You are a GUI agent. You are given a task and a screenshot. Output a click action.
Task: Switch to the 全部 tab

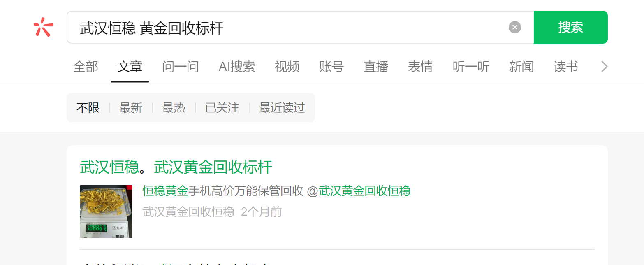[86, 66]
